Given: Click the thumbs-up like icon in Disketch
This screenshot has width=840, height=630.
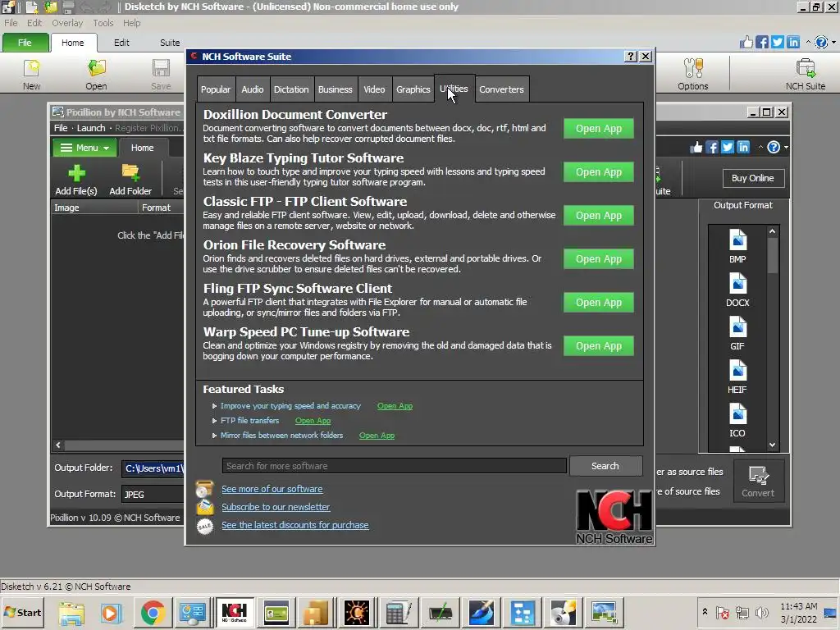Looking at the screenshot, I should (746, 42).
